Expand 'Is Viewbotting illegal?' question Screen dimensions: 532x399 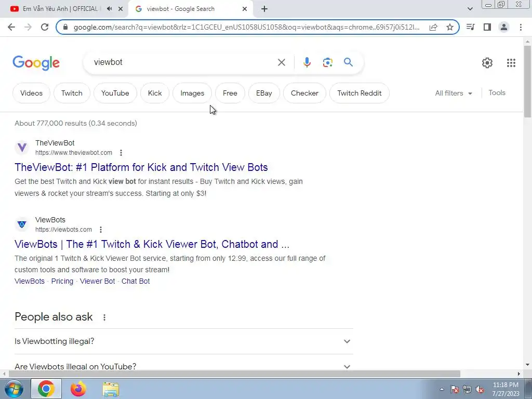point(184,341)
